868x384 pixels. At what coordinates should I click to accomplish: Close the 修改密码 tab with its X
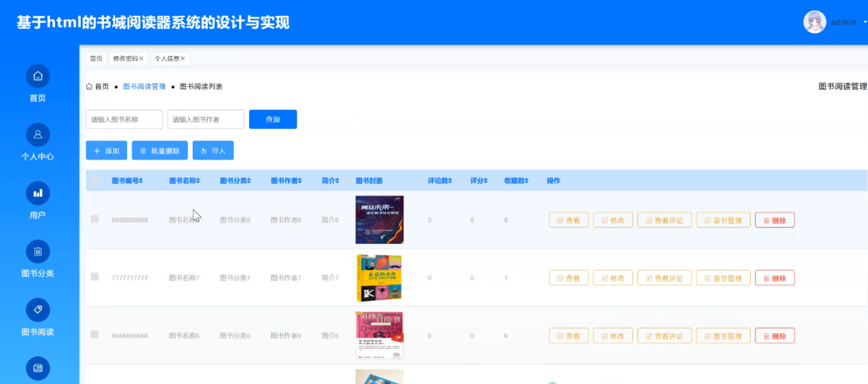[x=141, y=58]
